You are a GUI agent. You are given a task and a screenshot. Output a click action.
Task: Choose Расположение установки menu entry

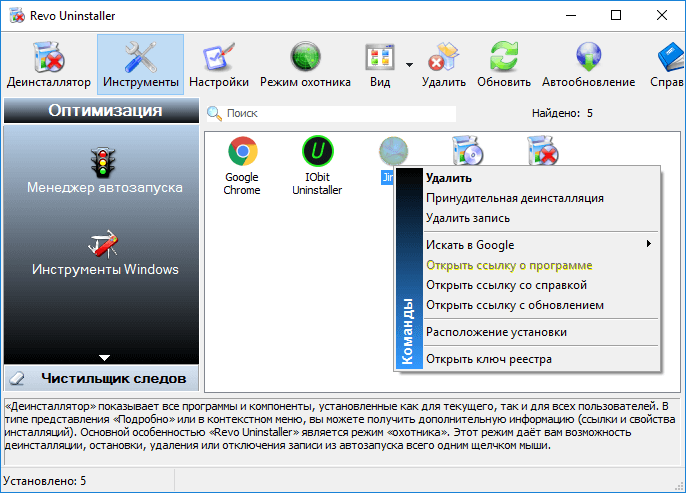coord(542,332)
